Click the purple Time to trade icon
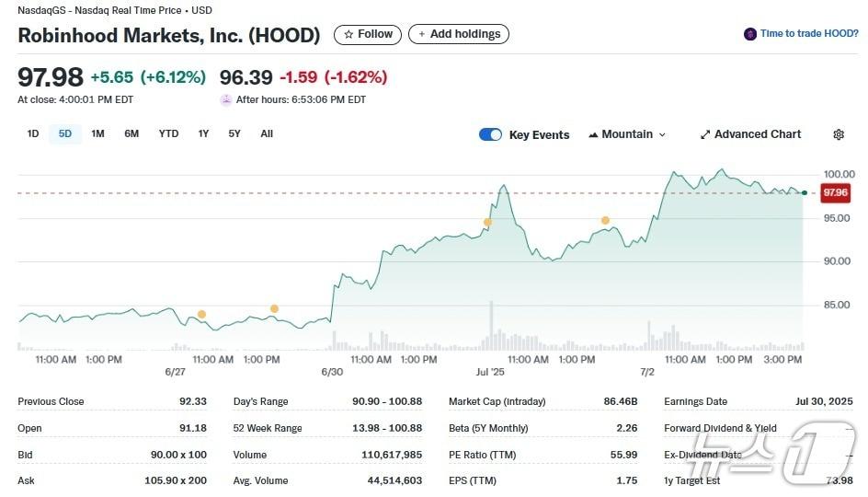868x497 pixels. (750, 34)
